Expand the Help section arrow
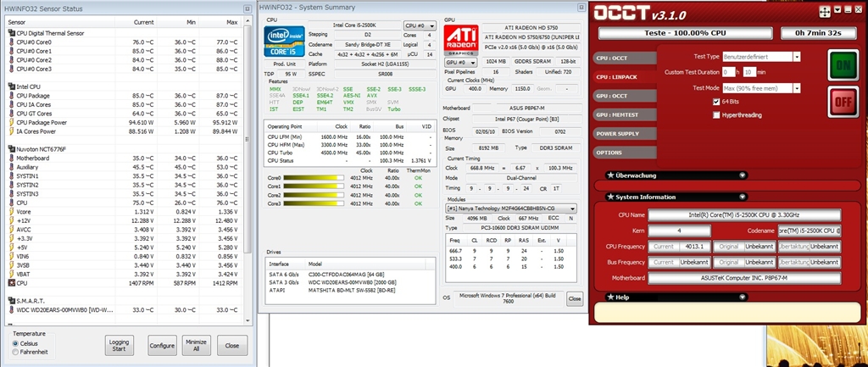 743,297
